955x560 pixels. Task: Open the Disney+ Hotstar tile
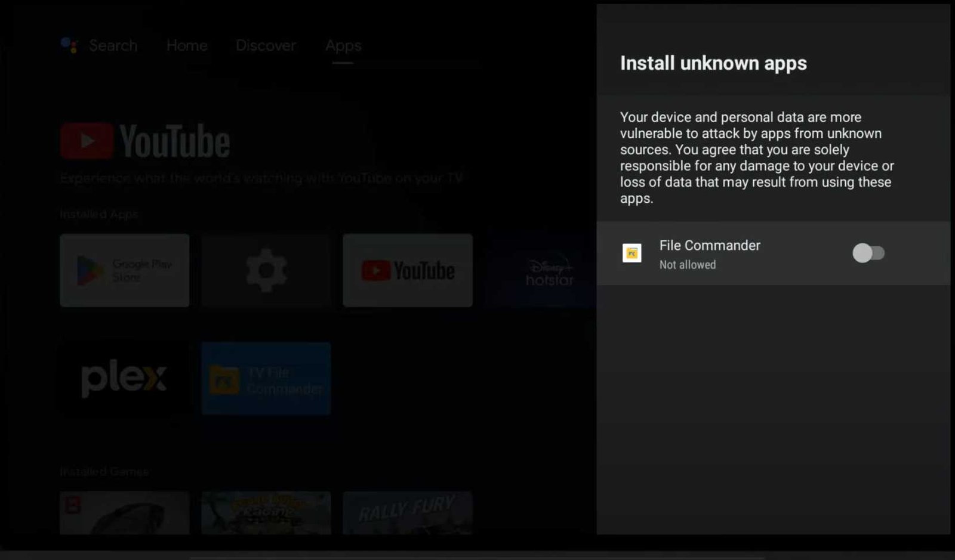pos(541,270)
